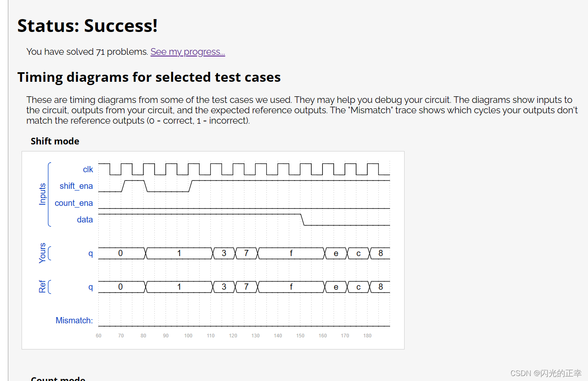Select the q label in the Yours section
Viewport: 588px width, 381px height.
point(90,253)
